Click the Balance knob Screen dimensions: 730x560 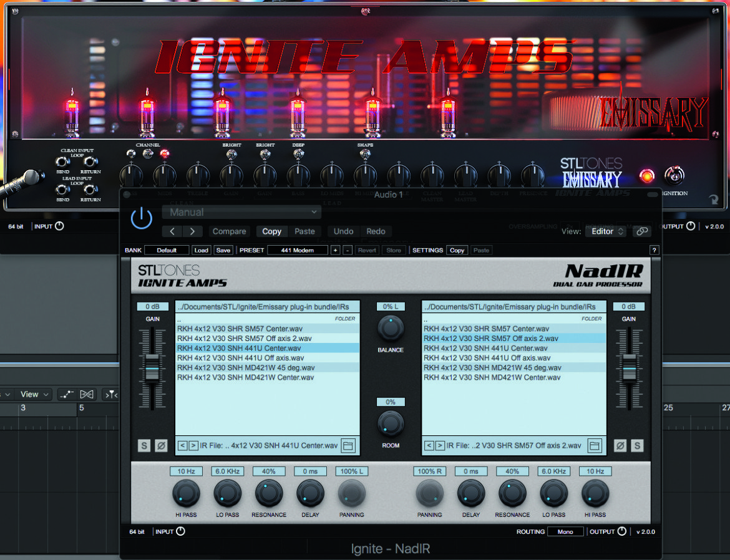click(x=391, y=328)
